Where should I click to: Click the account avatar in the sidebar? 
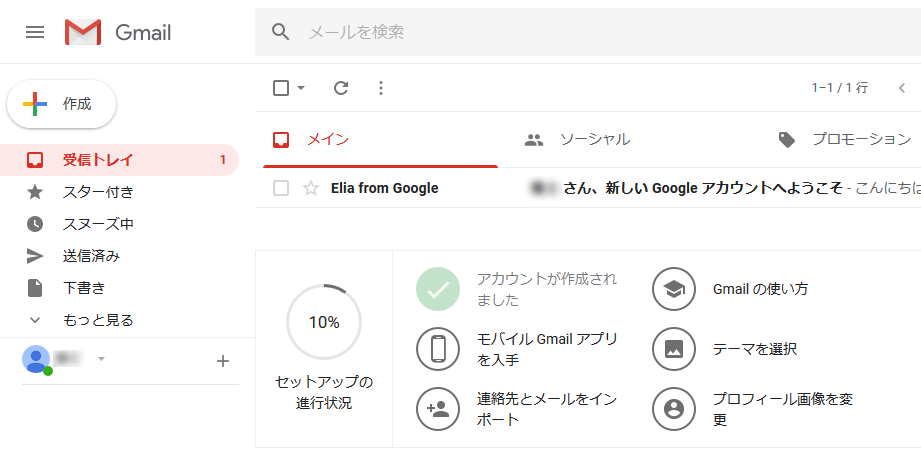click(36, 359)
